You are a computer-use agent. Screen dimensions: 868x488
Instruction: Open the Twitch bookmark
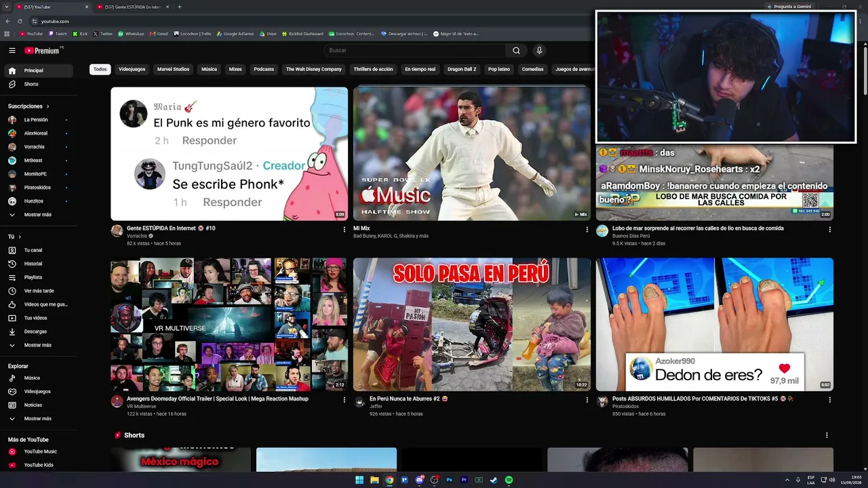tap(58, 34)
